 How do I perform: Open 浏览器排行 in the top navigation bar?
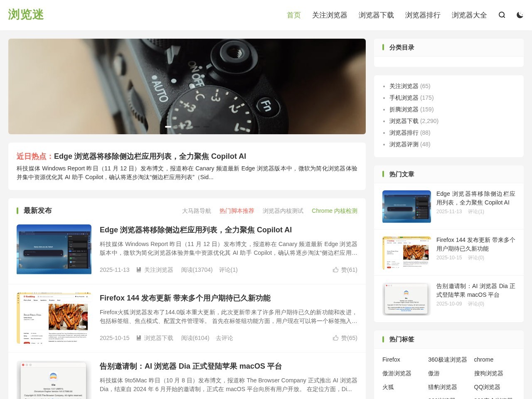(x=423, y=15)
